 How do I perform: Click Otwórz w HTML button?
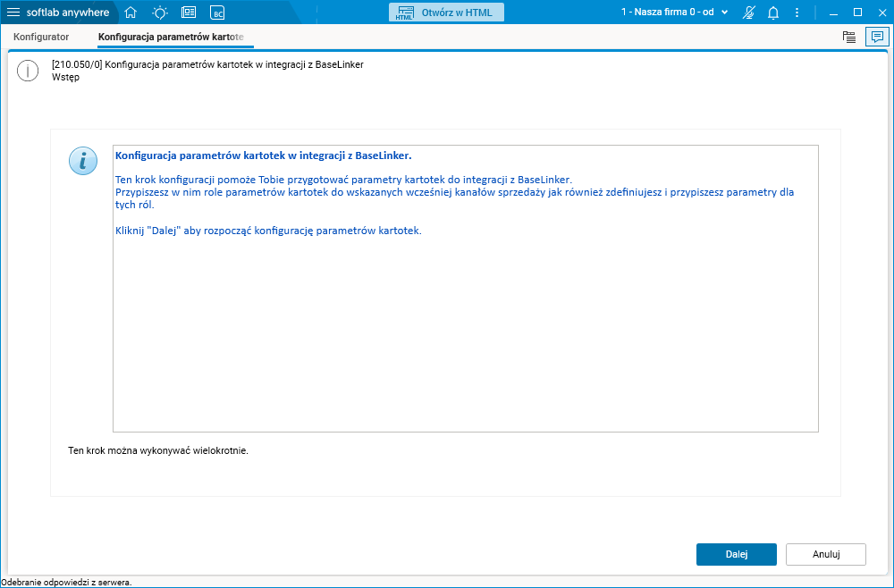pyautogui.click(x=446, y=12)
